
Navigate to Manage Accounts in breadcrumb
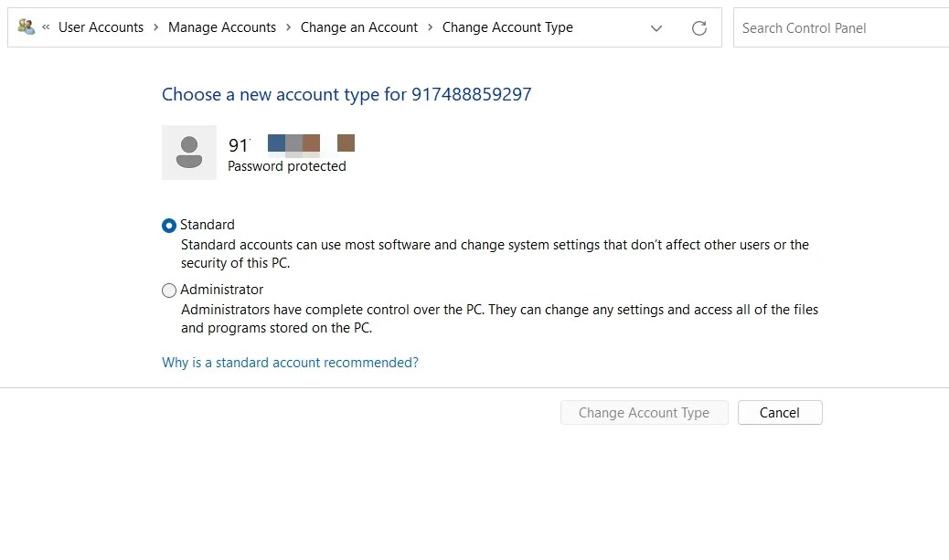coord(222,26)
